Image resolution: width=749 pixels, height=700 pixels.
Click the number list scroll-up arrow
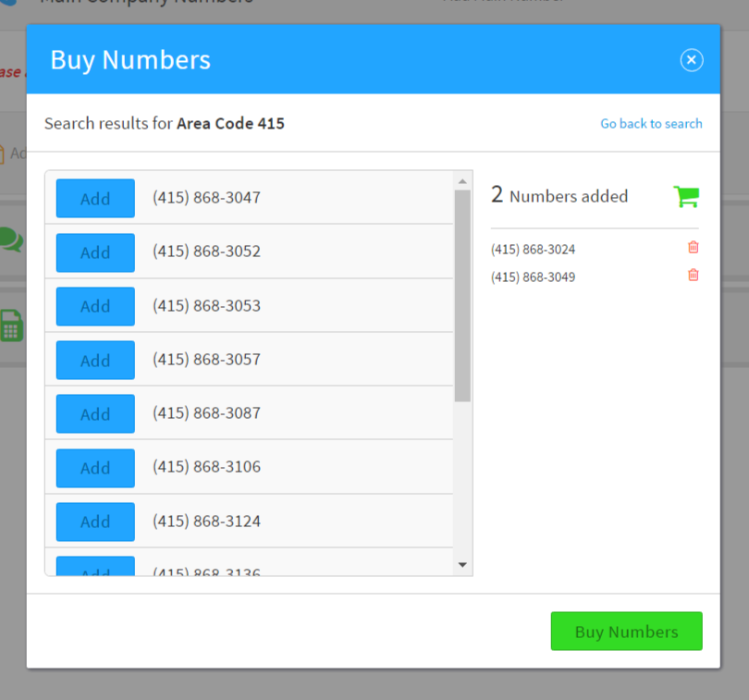(462, 181)
